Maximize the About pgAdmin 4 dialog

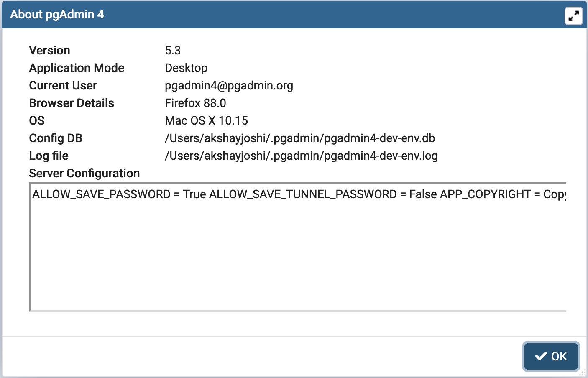[x=573, y=16]
